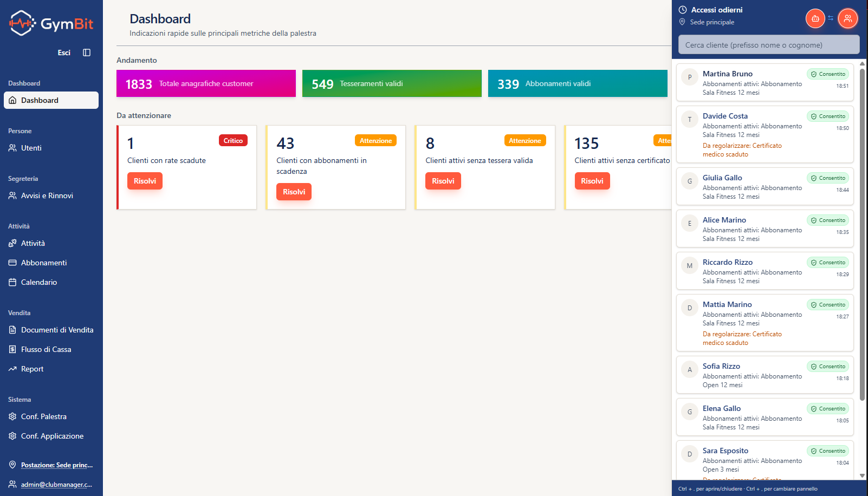Click the robot icon button in Accessi odierni
868x496 pixels.
coord(815,18)
